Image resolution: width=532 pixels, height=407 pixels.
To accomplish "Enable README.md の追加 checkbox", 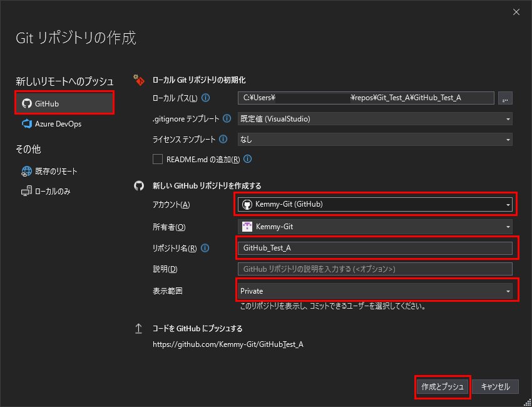I will pyautogui.click(x=158, y=159).
